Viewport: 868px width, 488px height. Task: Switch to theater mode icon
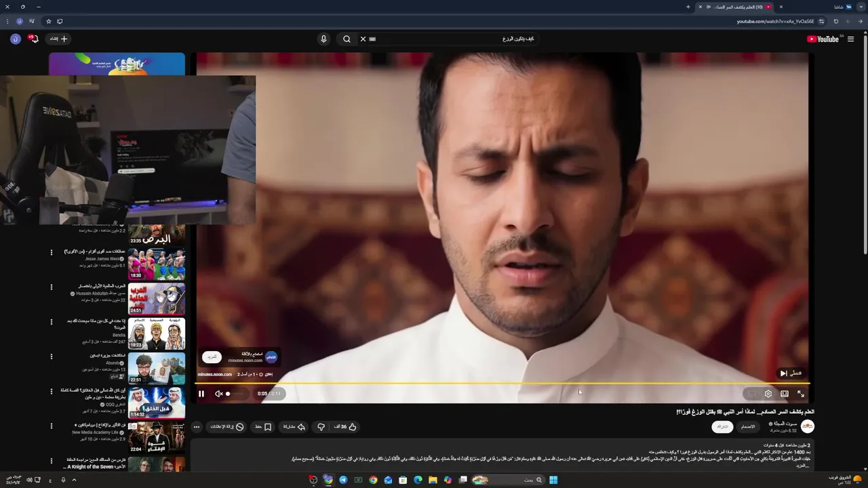[x=785, y=394]
